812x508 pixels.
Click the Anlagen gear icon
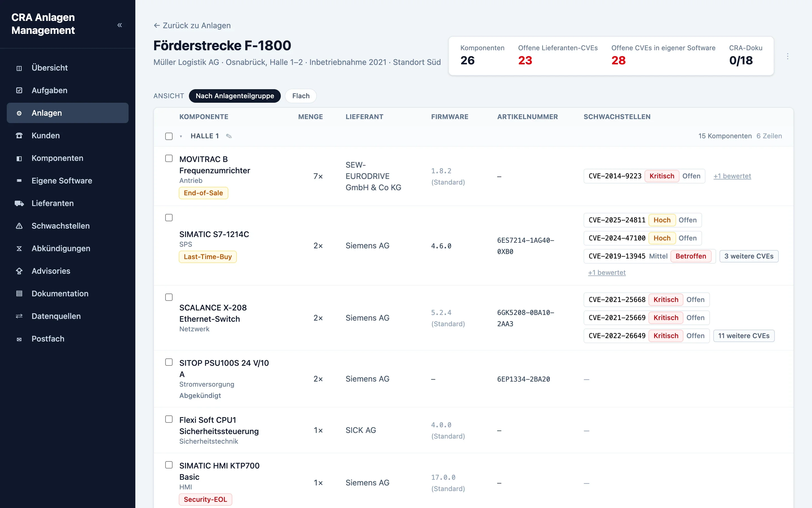(19, 113)
